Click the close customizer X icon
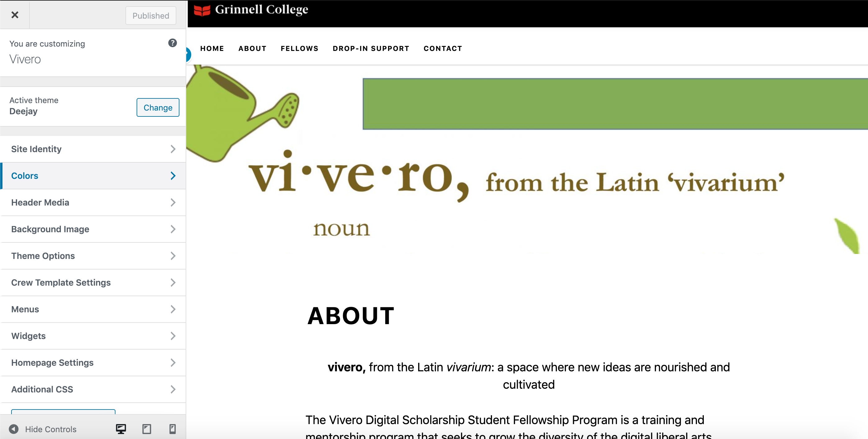Screen dimensions: 868x439 [x=15, y=15]
